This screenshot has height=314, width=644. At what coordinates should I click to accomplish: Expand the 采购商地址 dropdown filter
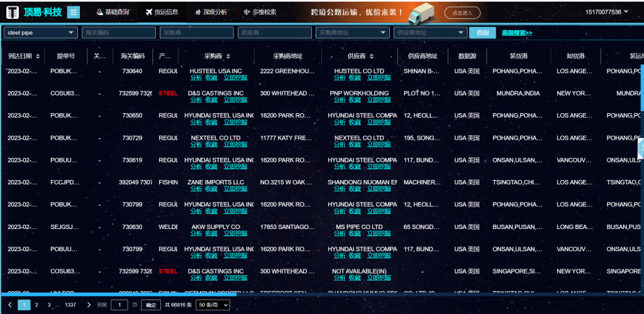[x=384, y=33]
